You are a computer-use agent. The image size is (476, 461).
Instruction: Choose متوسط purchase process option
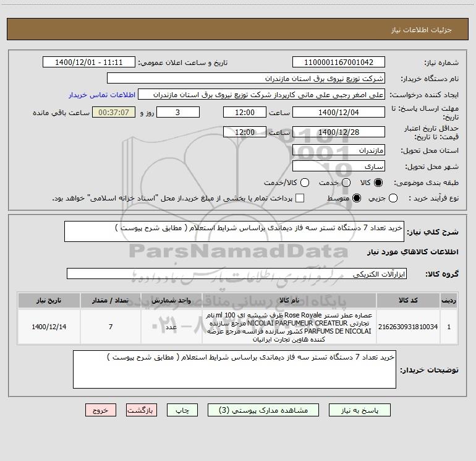357,198
